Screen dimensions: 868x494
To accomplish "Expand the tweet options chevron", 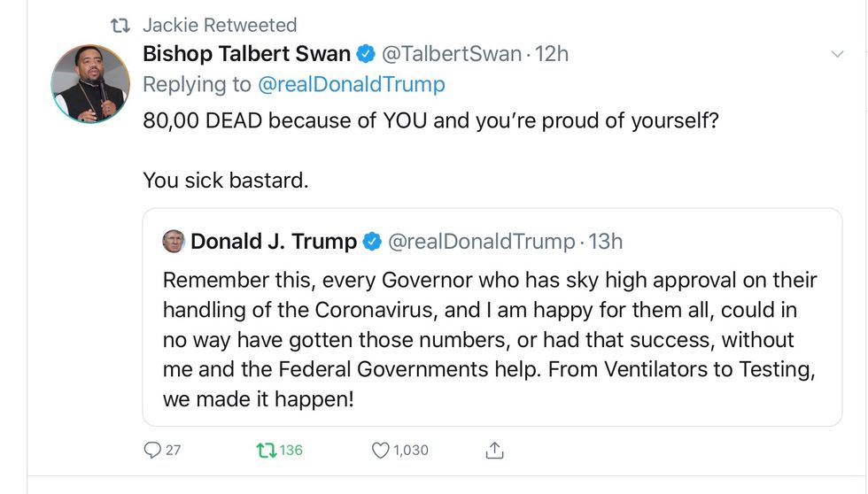I will click(x=837, y=55).
